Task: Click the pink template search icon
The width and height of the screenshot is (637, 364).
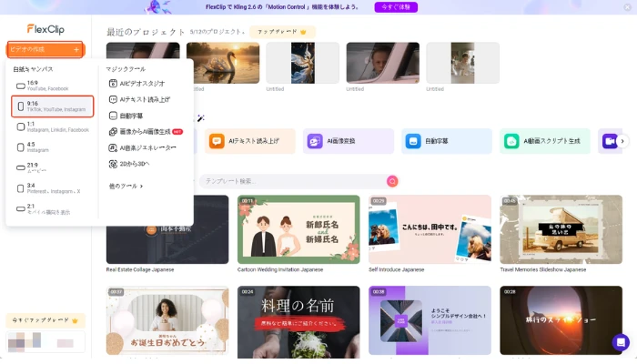Action: [392, 181]
